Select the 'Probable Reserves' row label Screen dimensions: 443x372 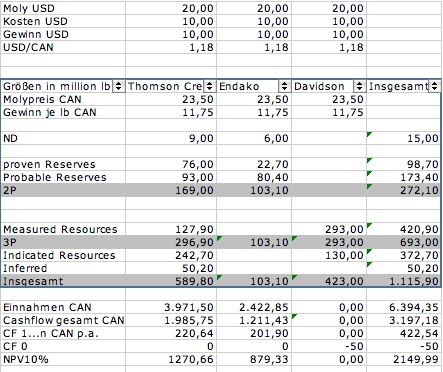coord(63,177)
